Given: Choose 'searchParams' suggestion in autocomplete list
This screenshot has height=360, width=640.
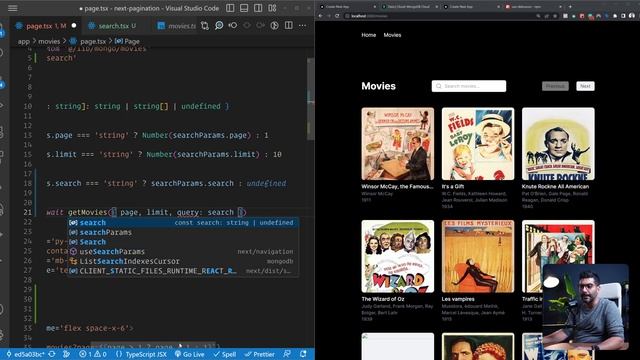Looking at the screenshot, I should point(183,232).
